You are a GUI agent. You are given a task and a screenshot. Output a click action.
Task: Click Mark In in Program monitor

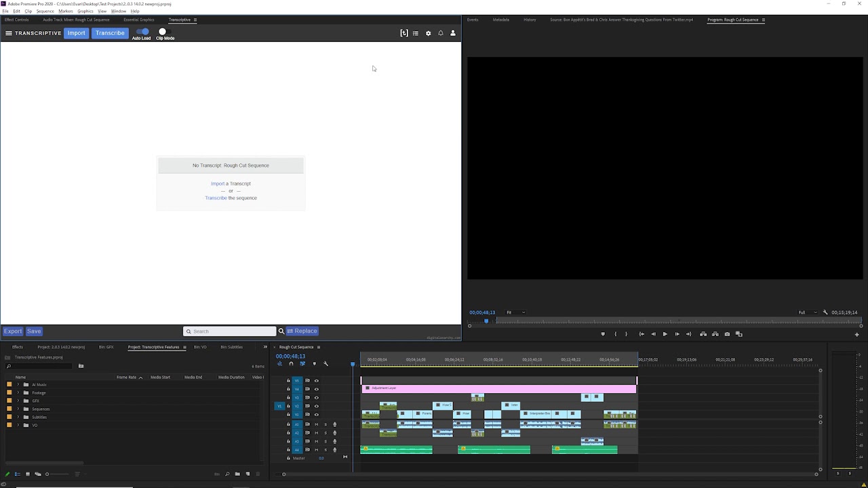point(616,334)
